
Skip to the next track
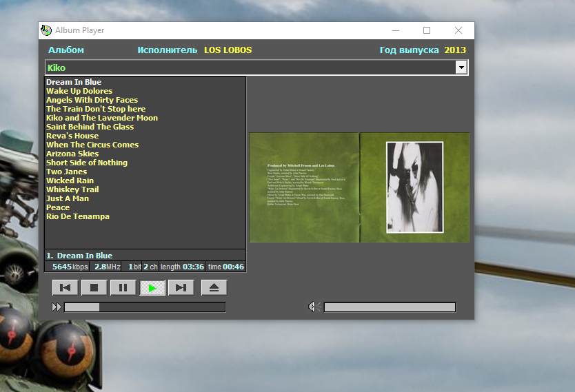(x=181, y=287)
